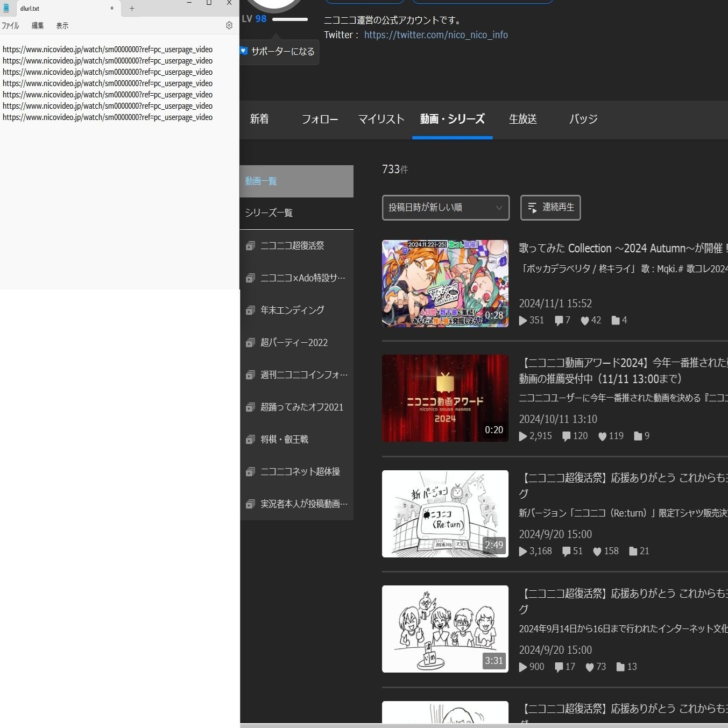Click description starting 2024年9月14日から16日まで
The height and width of the screenshot is (728, 728).
tap(623, 629)
